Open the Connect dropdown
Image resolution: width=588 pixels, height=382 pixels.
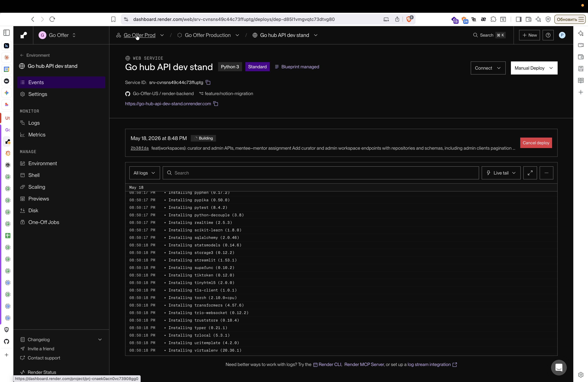(488, 68)
